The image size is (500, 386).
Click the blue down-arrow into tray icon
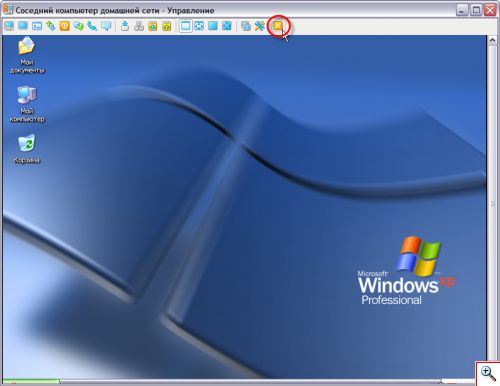(x=125, y=26)
